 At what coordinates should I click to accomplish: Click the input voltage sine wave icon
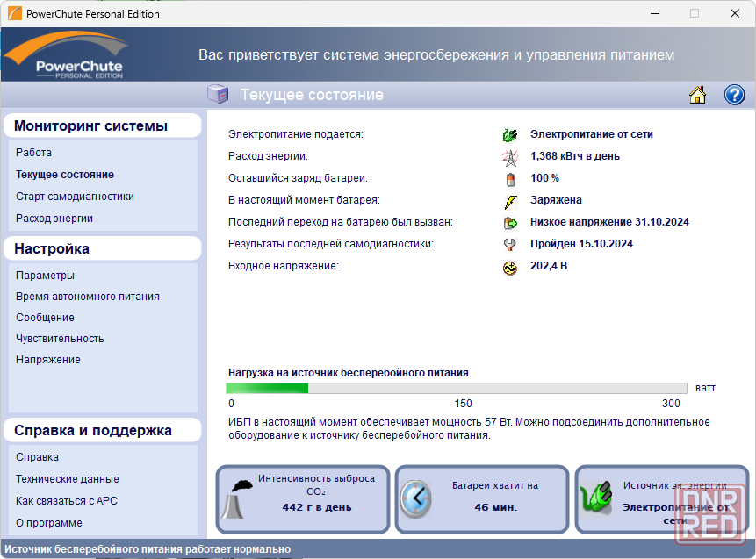[510, 267]
